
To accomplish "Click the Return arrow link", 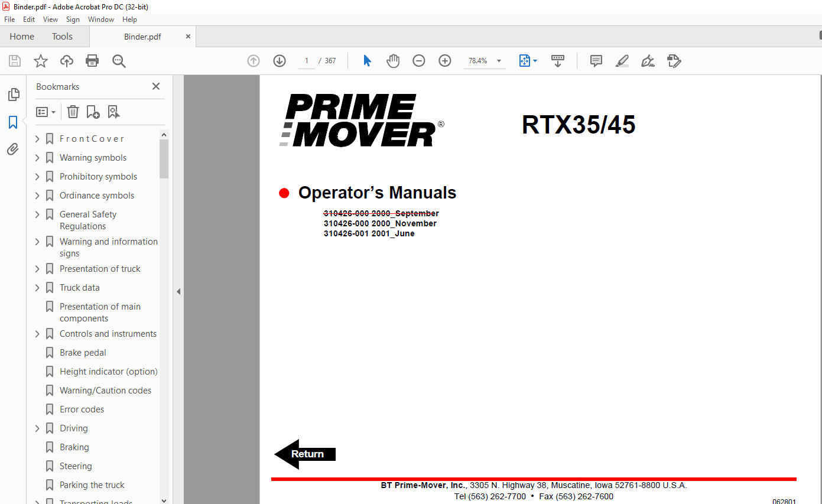I will 305,454.
